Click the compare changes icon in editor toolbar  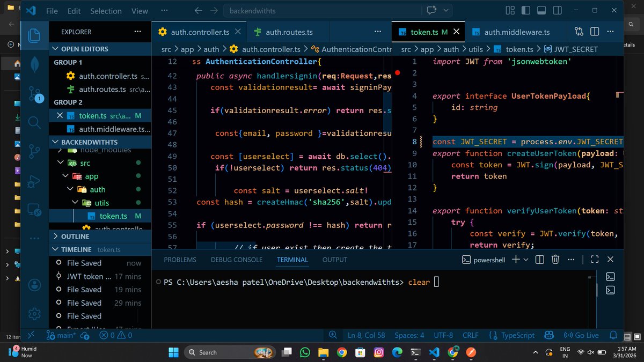tap(579, 32)
